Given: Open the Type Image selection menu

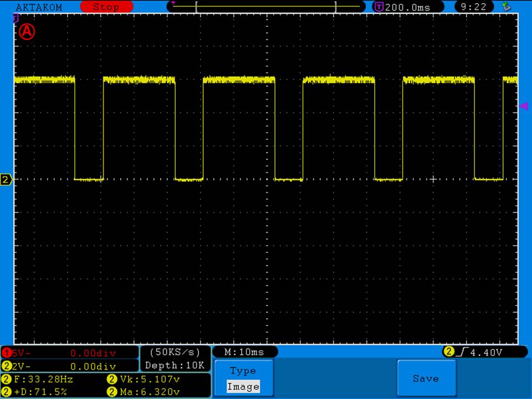Looking at the screenshot, I should (243, 379).
